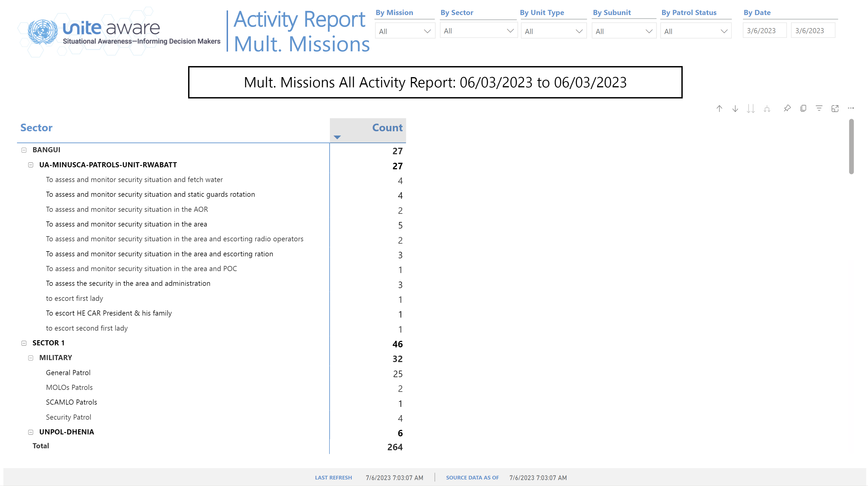Edit the start date field
The width and height of the screenshot is (868, 486).
tap(765, 30)
